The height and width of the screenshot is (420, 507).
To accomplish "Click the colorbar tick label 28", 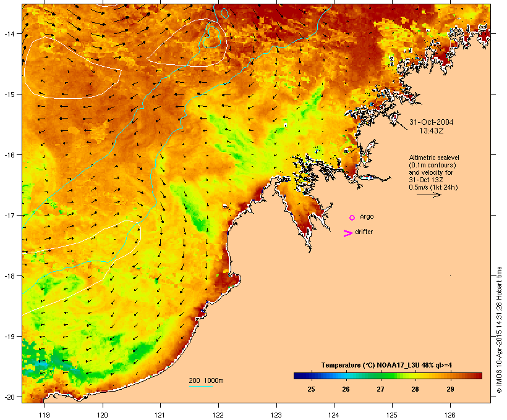I will coord(415,389).
